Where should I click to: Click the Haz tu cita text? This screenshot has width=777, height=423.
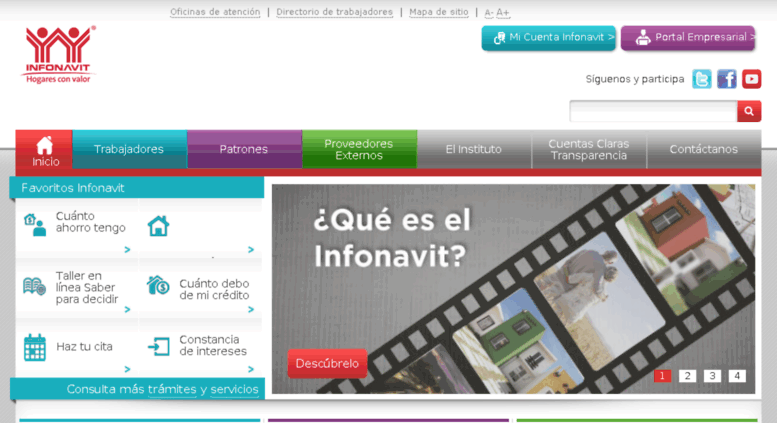point(84,347)
